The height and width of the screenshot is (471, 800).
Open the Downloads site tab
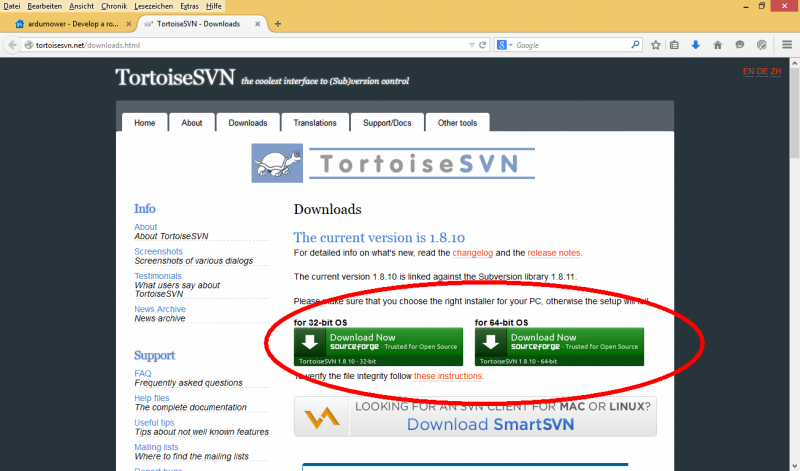248,122
